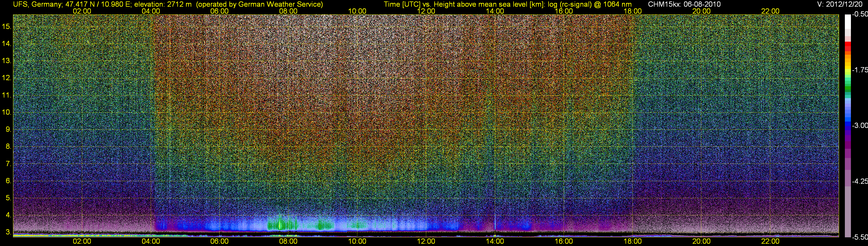Click the "22:00" label on the top time axis
868x246 pixels.
click(x=770, y=11)
